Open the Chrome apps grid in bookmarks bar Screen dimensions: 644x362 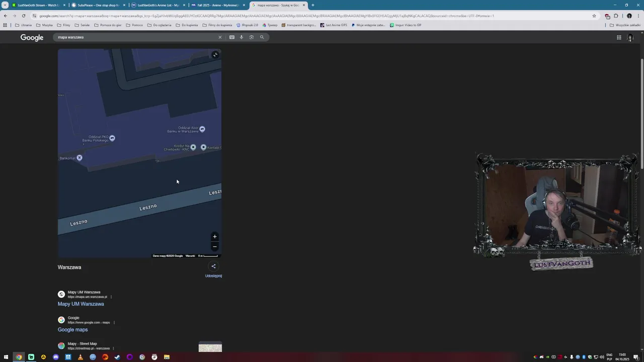(5, 25)
